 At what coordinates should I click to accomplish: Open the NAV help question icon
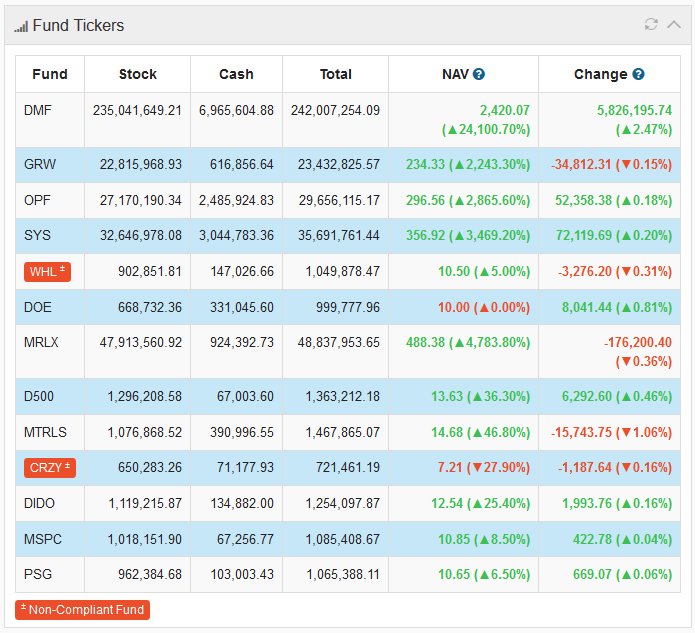click(479, 74)
